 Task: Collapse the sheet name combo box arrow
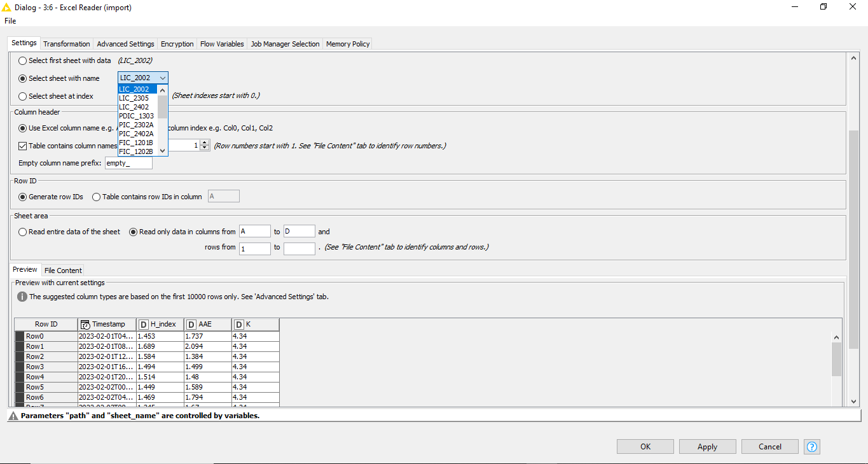[x=163, y=78]
